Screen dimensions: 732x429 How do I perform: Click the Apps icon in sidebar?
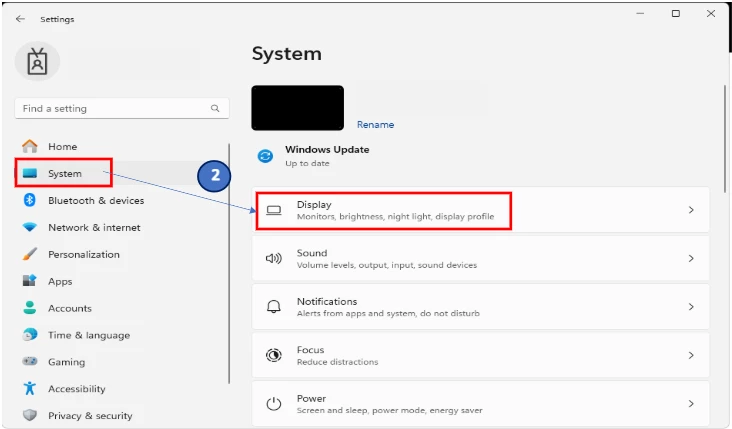click(x=30, y=281)
